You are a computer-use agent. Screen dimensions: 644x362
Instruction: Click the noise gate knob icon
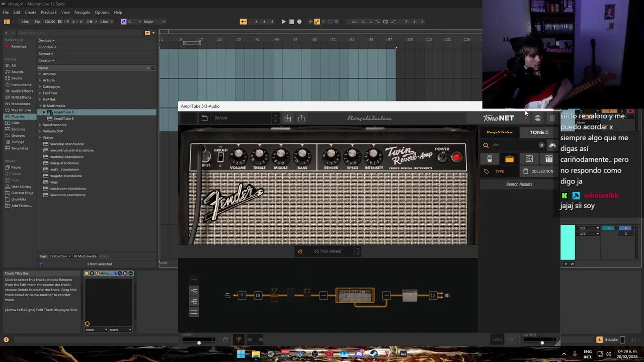coord(225,339)
